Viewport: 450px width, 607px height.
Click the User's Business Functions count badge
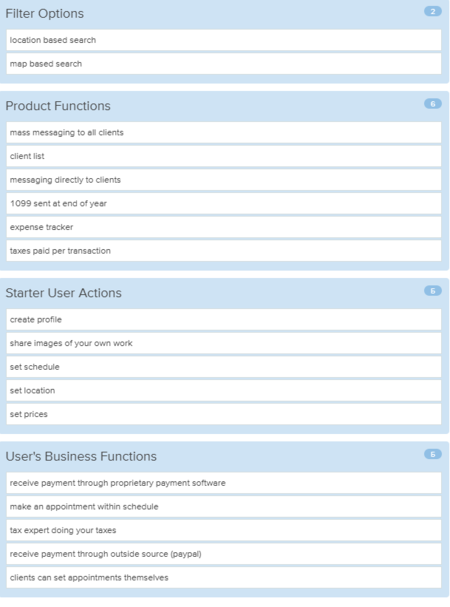433,454
